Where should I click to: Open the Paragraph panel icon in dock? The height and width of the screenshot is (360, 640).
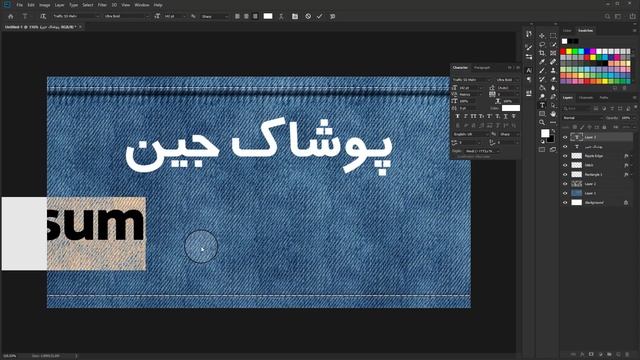529,80
